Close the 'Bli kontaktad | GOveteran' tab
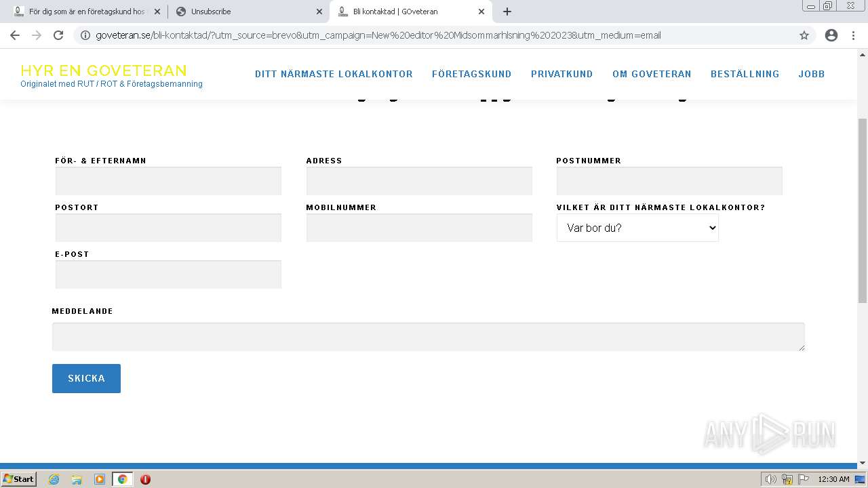Viewport: 868px width, 488px height. [x=481, y=12]
